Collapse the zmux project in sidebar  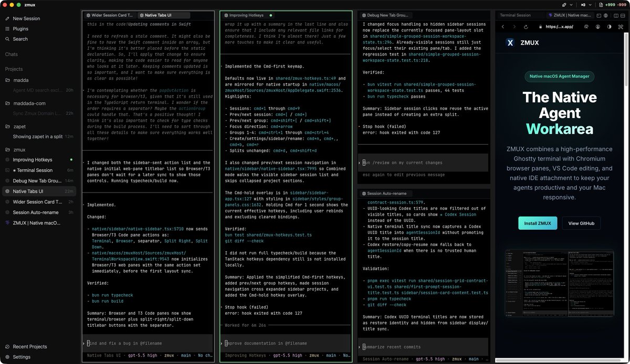click(19, 149)
